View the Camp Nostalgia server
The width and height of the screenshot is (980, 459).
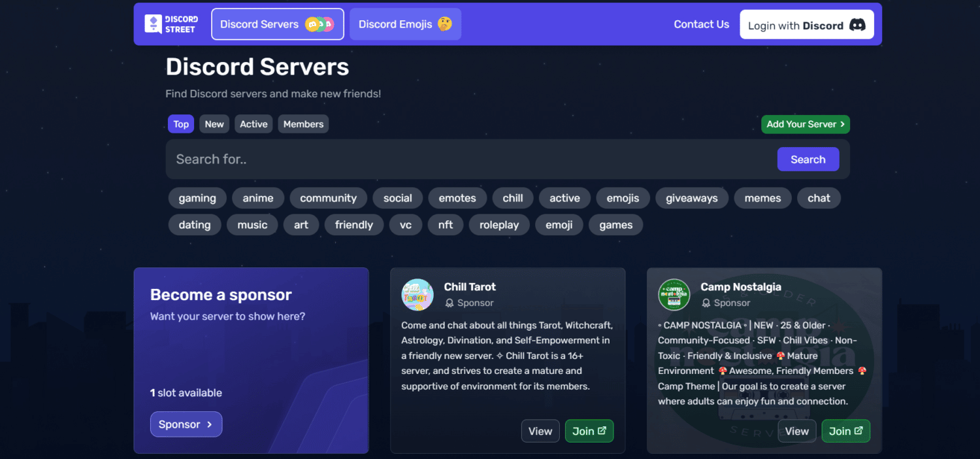click(797, 431)
